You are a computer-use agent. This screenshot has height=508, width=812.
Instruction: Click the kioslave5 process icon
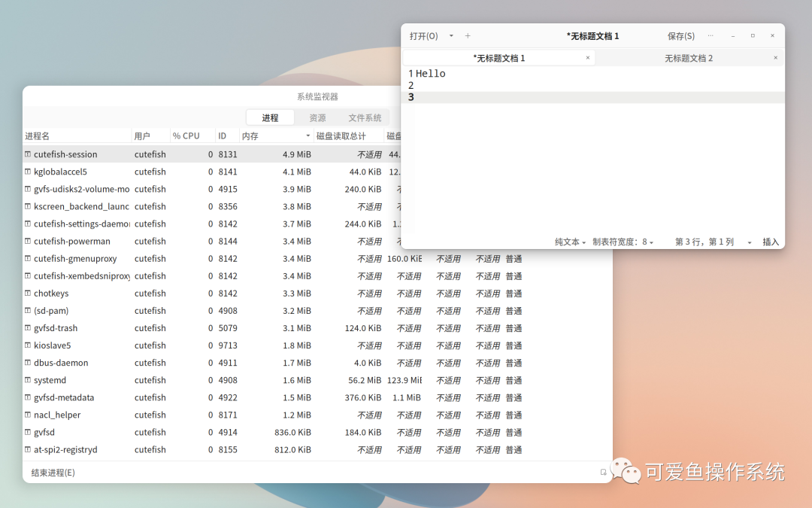click(x=29, y=345)
